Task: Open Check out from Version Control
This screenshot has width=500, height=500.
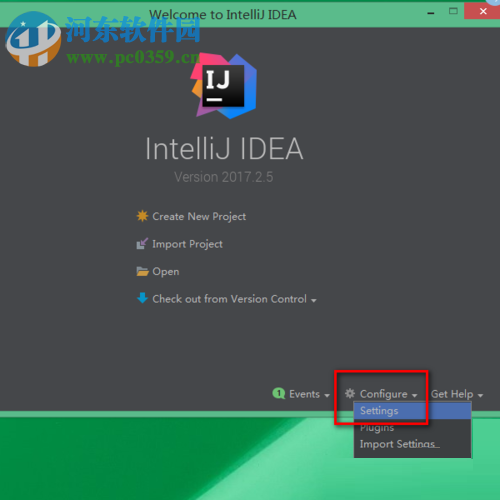Action: click(229, 299)
